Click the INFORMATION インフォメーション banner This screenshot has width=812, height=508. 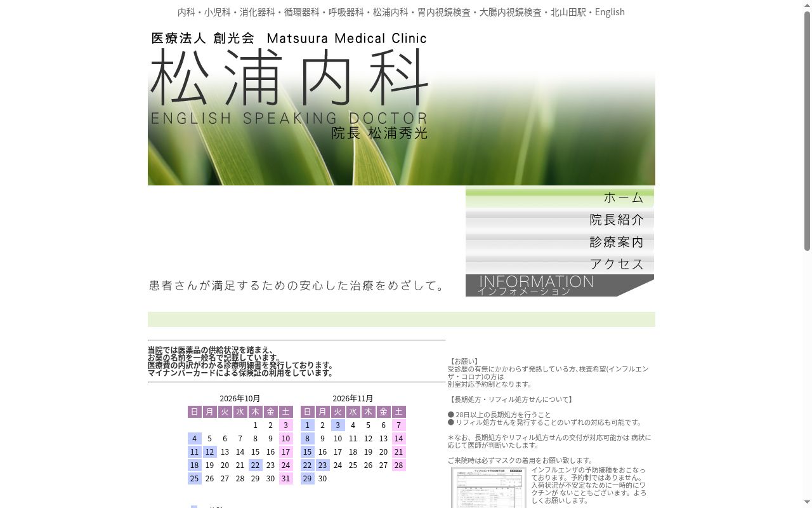point(560,286)
